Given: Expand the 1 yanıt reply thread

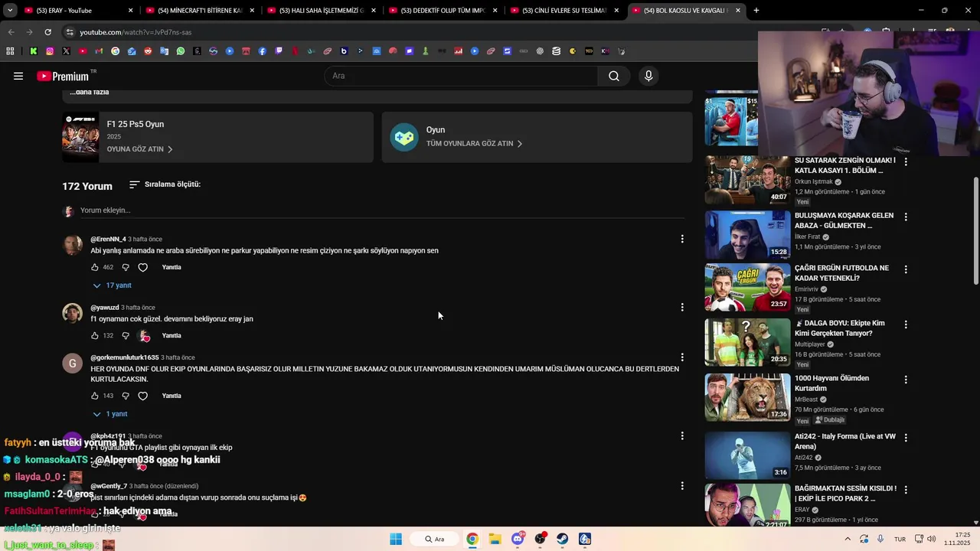Looking at the screenshot, I should 110,414.
